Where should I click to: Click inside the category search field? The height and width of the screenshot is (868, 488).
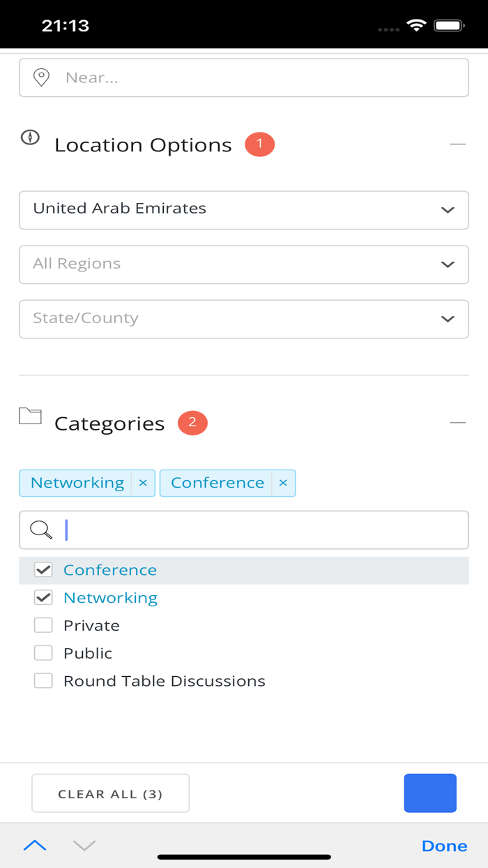(244, 530)
